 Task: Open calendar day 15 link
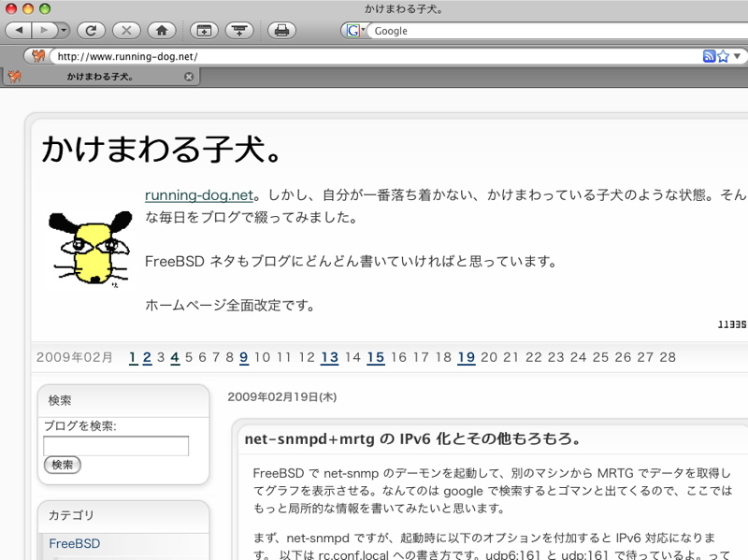tap(376, 357)
